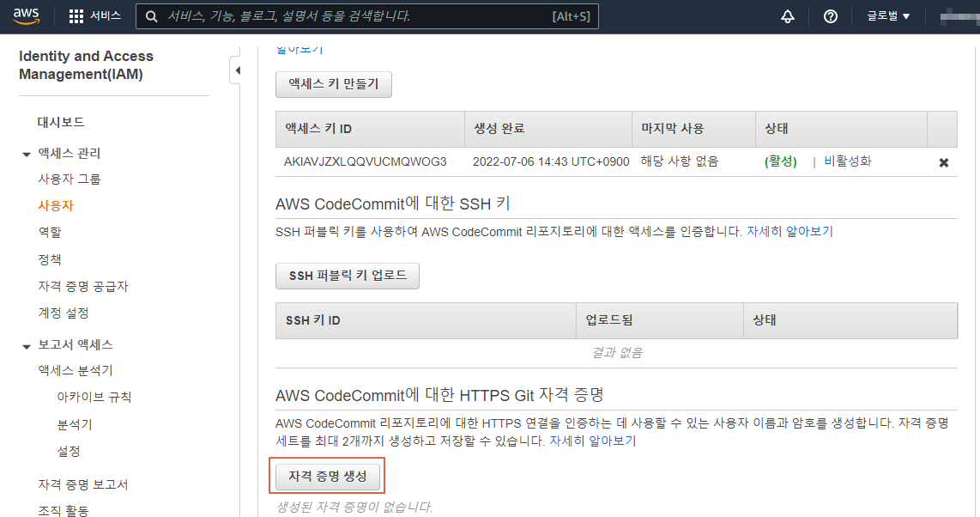980x517 pixels.
Task: Collapse the IAM sidebar with arrow
Action: (x=238, y=70)
